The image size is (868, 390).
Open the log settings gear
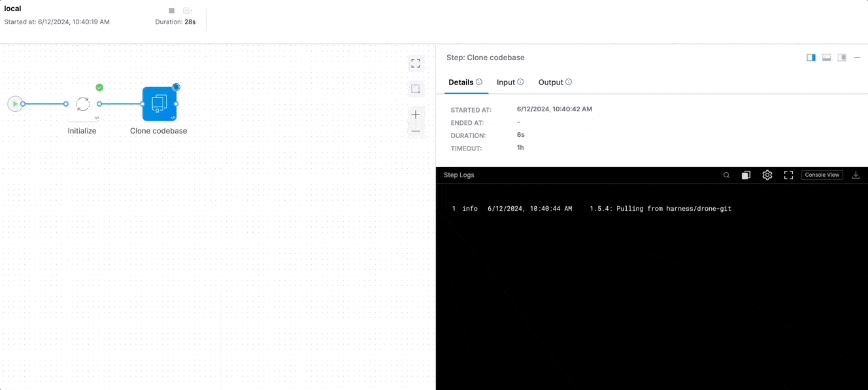(767, 175)
